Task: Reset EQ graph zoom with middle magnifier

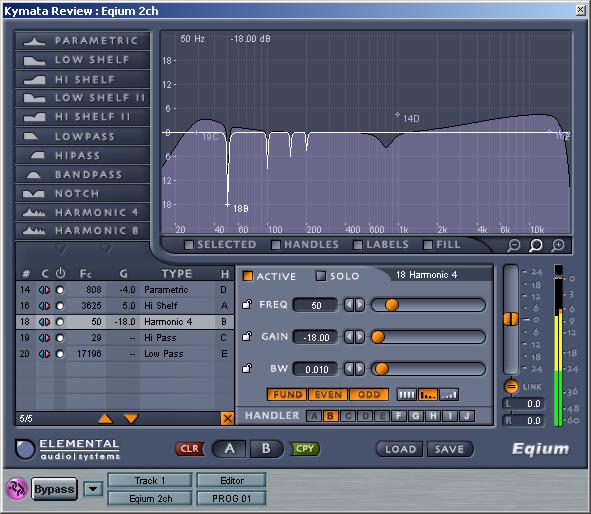Action: click(536, 245)
